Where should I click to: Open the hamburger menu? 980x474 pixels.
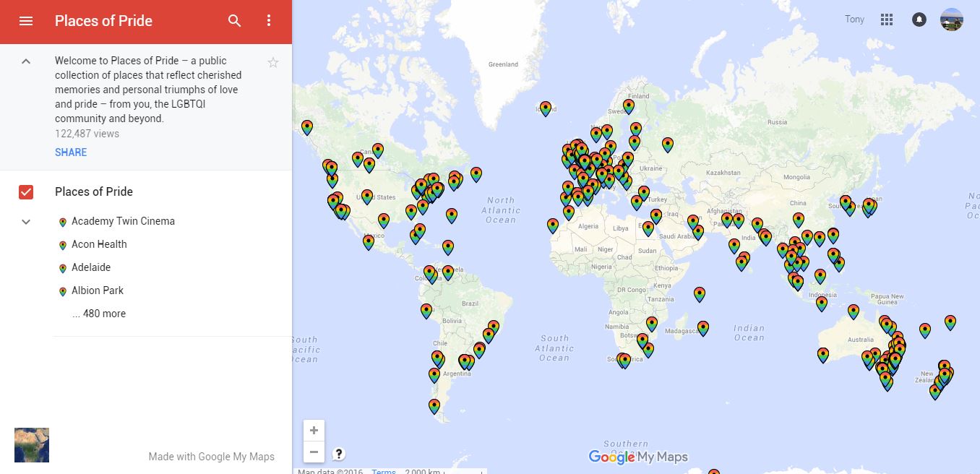pos(26,21)
